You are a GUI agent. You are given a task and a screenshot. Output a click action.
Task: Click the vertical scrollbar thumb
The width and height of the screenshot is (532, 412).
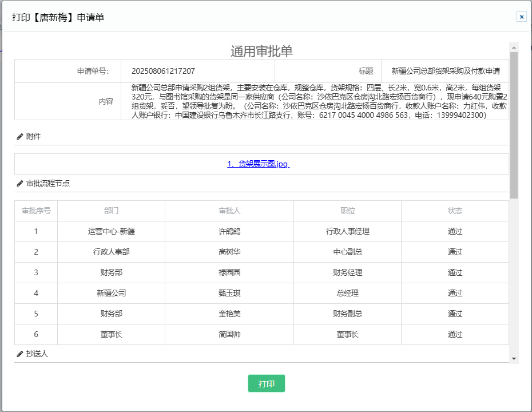(x=514, y=125)
